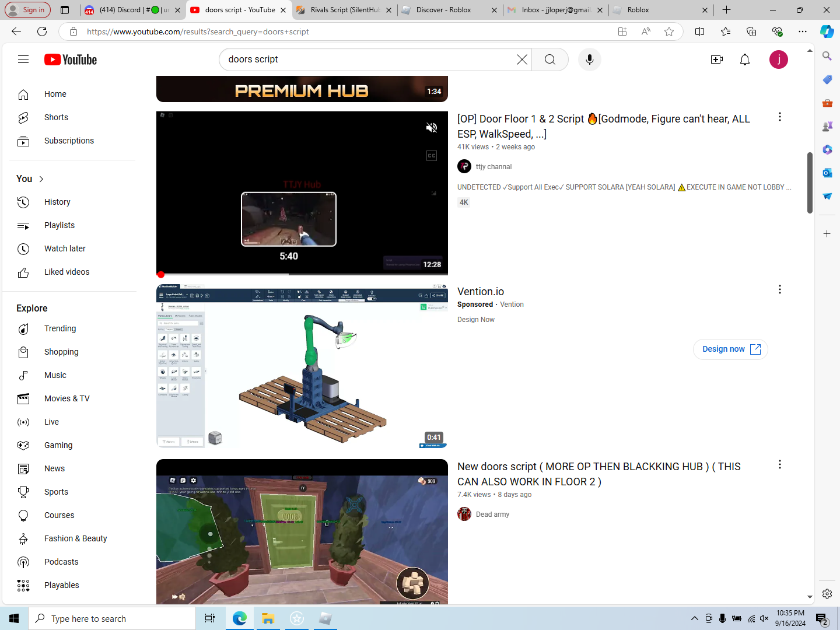
Task: Open the Door Floor 1 & 2 Script video title
Action: [604, 127]
